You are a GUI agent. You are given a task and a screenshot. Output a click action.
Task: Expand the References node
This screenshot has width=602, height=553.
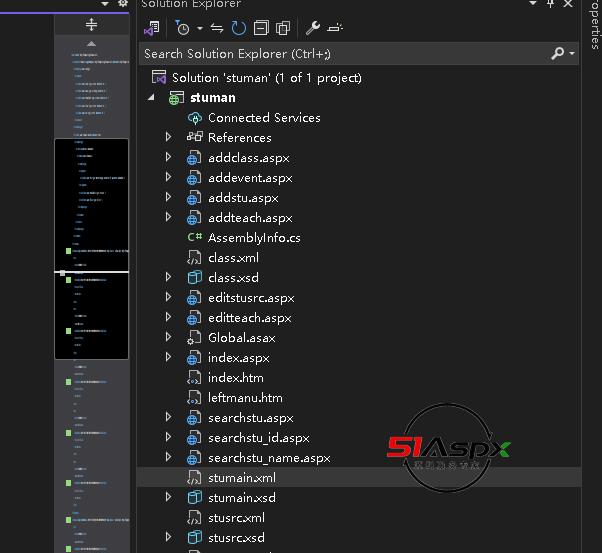click(169, 137)
